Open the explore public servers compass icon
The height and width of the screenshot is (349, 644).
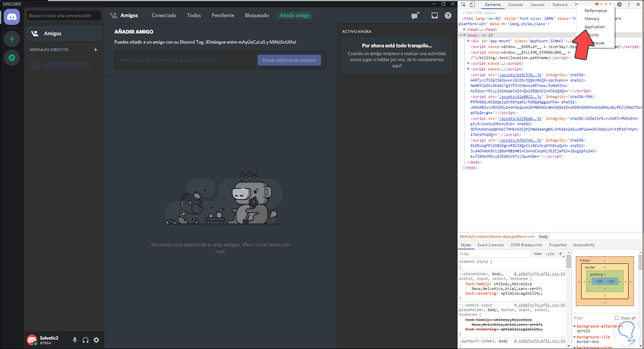(11, 57)
